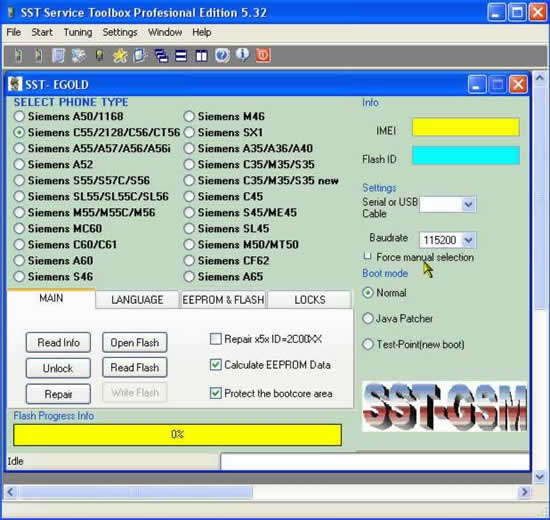Choose Siemens SX1 phone type
The height and width of the screenshot is (520, 550).
pos(189,132)
